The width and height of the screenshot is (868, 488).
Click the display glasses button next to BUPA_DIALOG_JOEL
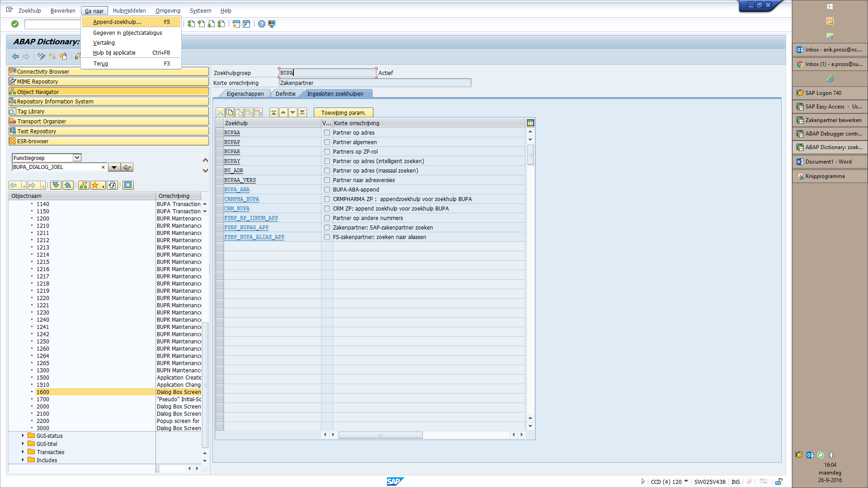click(x=127, y=167)
